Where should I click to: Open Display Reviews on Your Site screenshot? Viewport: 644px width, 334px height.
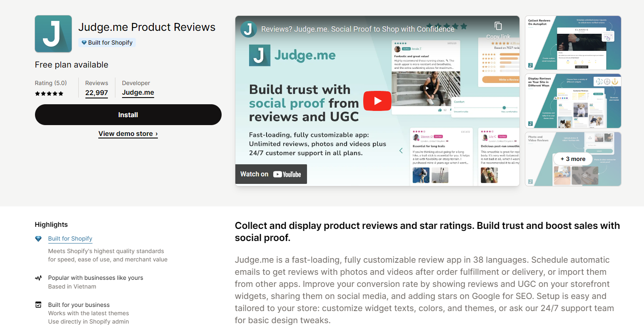click(x=573, y=101)
